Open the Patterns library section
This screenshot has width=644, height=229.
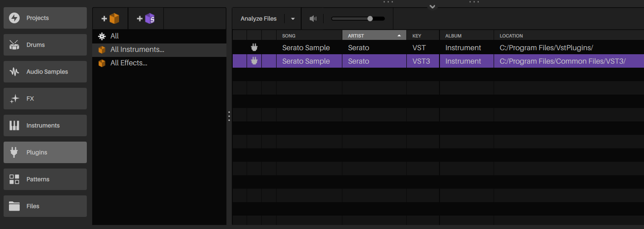pyautogui.click(x=45, y=179)
